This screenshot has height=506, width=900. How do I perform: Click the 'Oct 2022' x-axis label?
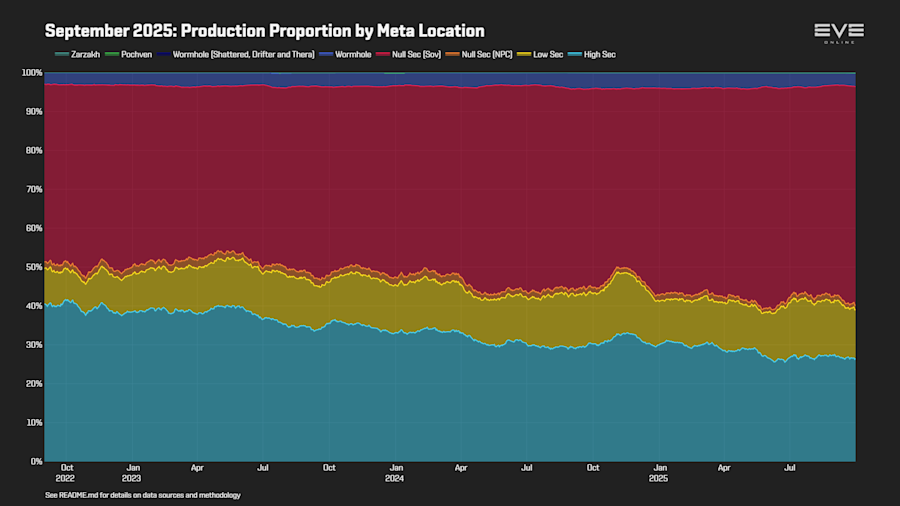click(65, 473)
